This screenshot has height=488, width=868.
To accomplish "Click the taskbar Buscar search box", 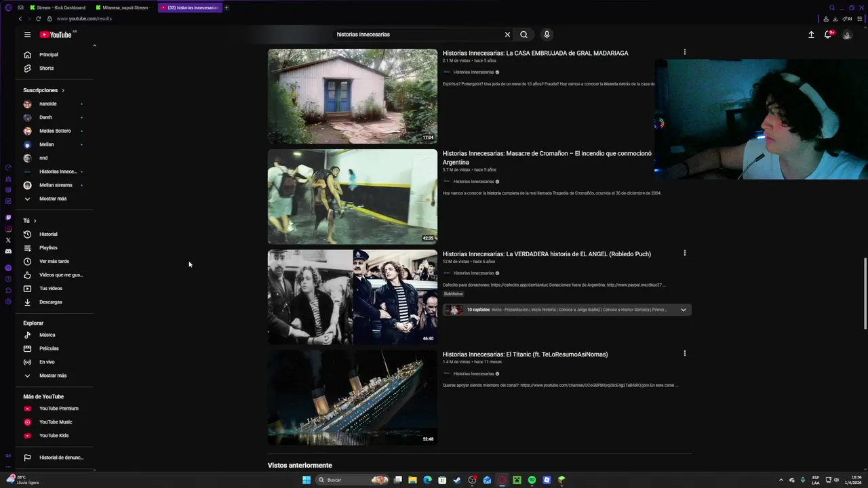I will point(353,480).
